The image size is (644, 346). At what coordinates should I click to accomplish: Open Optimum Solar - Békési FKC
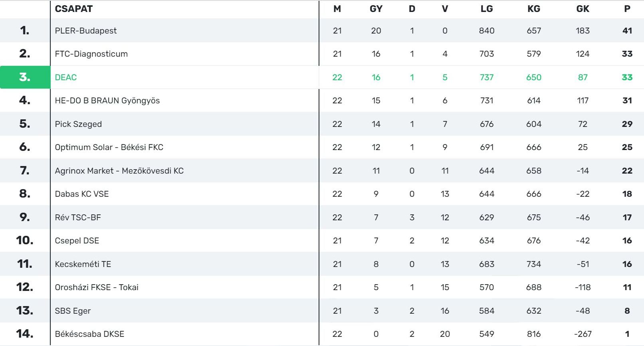point(109,147)
